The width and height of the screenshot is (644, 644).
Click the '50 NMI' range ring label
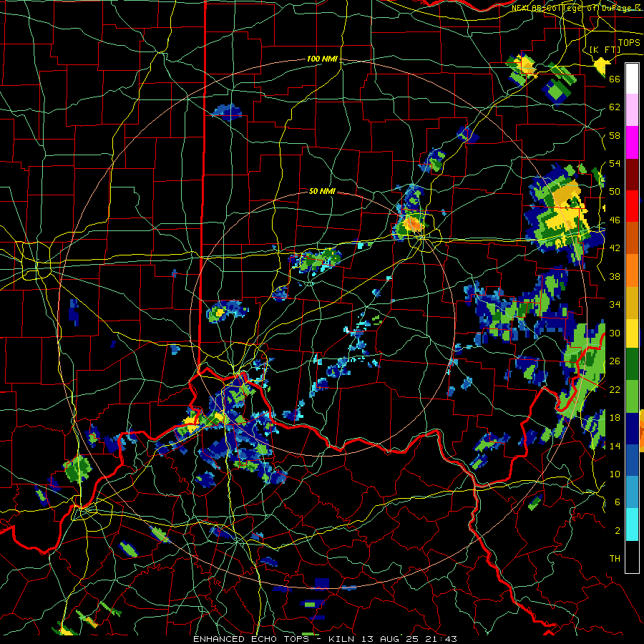(322, 191)
